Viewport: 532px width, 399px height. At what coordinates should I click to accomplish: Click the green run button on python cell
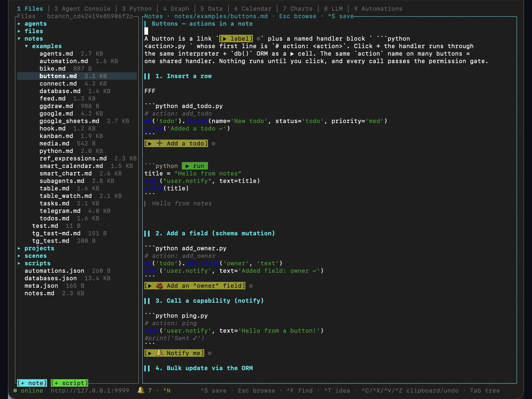click(x=195, y=166)
